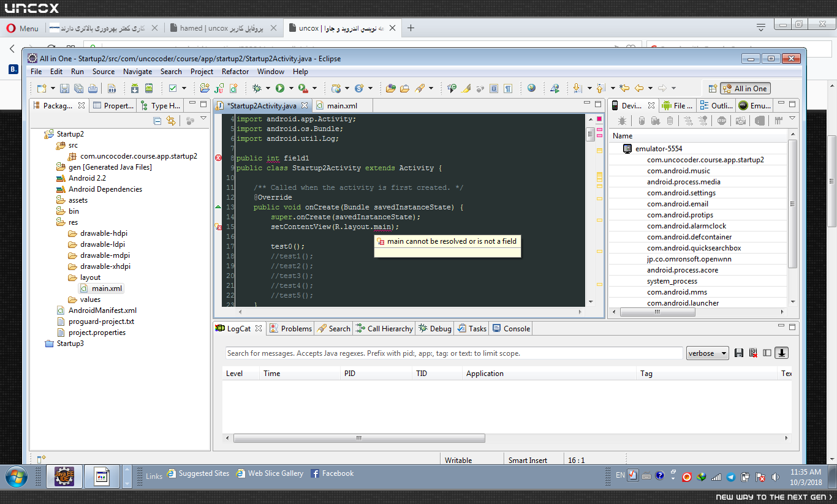Image resolution: width=837 pixels, height=504 pixels.
Task: Toggle the saved filters view in LogCat
Action: pyautogui.click(x=767, y=353)
